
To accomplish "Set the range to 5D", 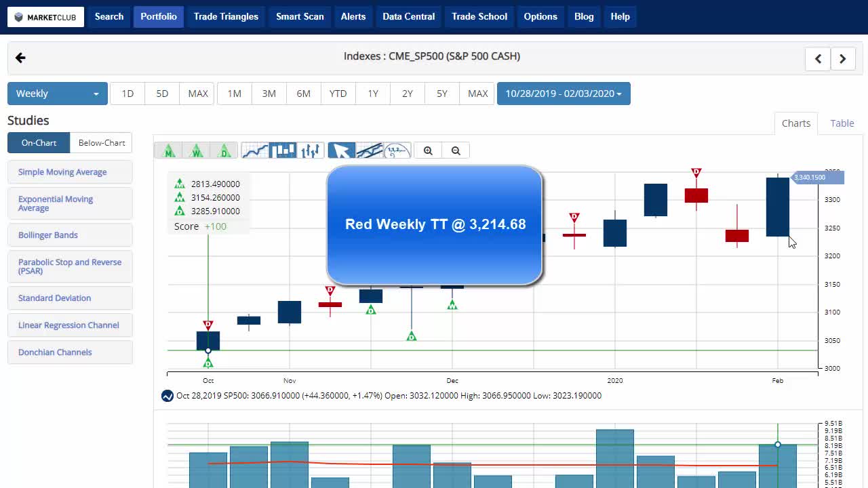I will pyautogui.click(x=162, y=94).
